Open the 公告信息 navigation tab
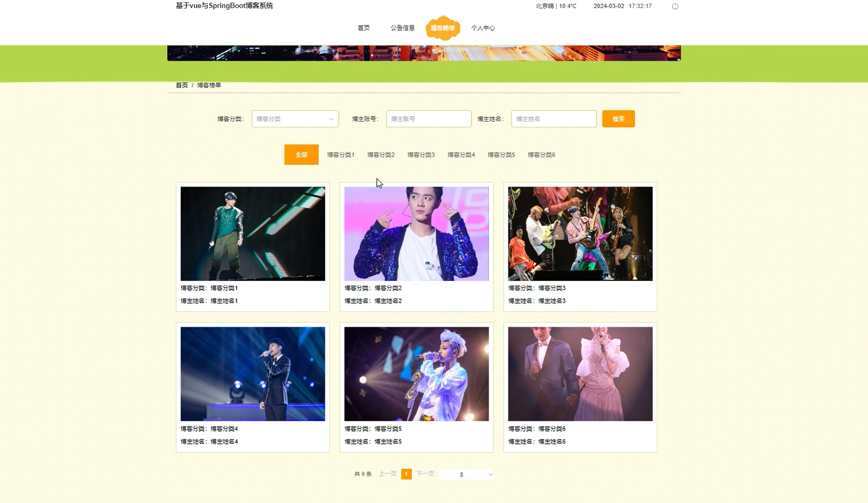 402,28
